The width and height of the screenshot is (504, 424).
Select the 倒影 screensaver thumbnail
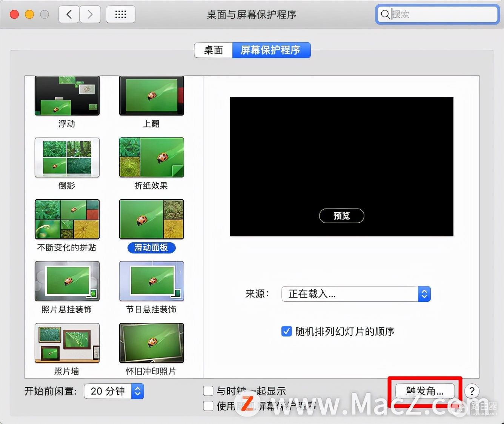pyautogui.click(x=67, y=157)
